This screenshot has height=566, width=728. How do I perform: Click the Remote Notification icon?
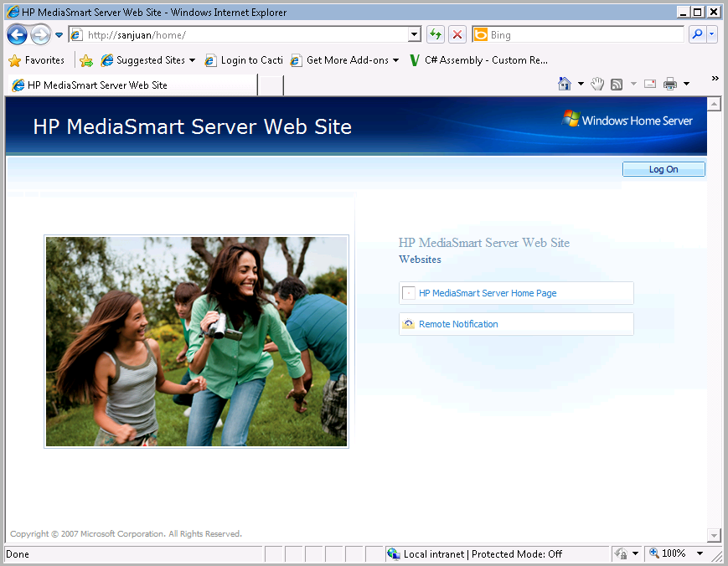tap(408, 324)
